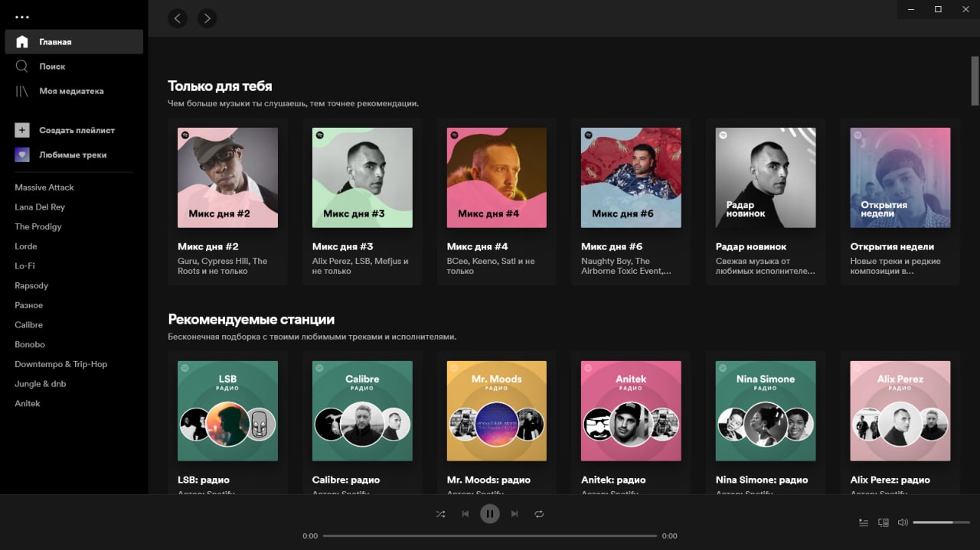Screen dimensions: 980x550
Task: Open the Downtempo & Trip-Hop playlist
Action: click(61, 364)
